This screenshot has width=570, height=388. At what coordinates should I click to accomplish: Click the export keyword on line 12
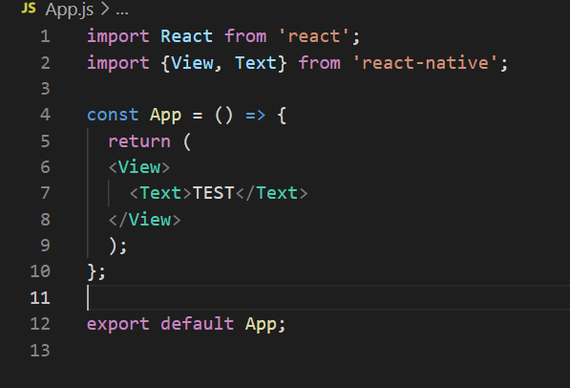point(118,324)
